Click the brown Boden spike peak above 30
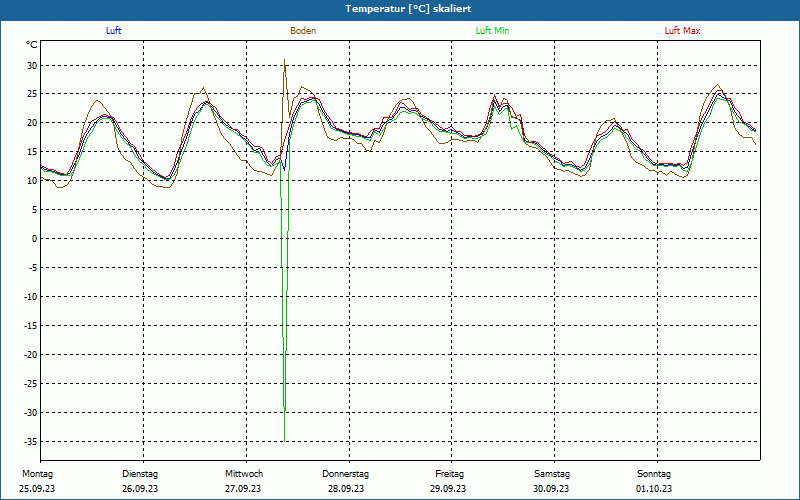This screenshot has width=800, height=500. (x=284, y=61)
